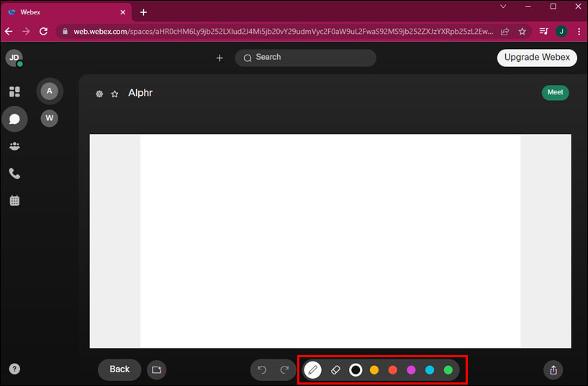
Task: Open the space with avatar A
Action: [50, 91]
